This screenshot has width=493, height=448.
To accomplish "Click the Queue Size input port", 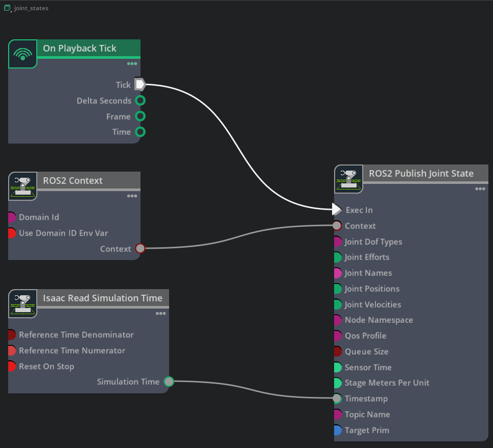I will coord(338,351).
